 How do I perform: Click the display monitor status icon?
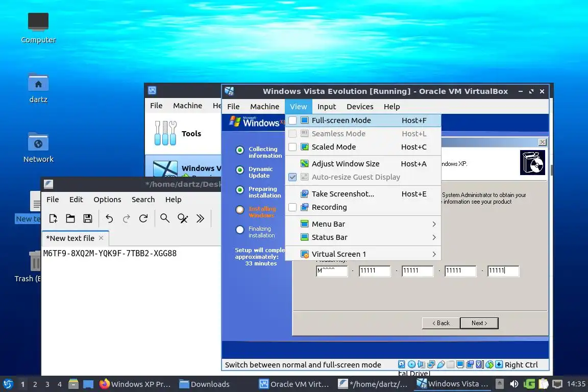click(x=460, y=364)
